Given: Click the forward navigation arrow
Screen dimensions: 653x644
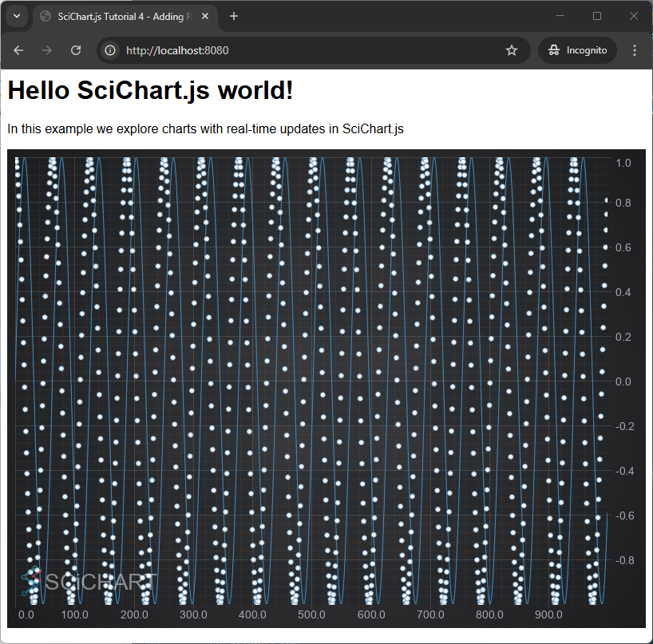Looking at the screenshot, I should [x=47, y=50].
